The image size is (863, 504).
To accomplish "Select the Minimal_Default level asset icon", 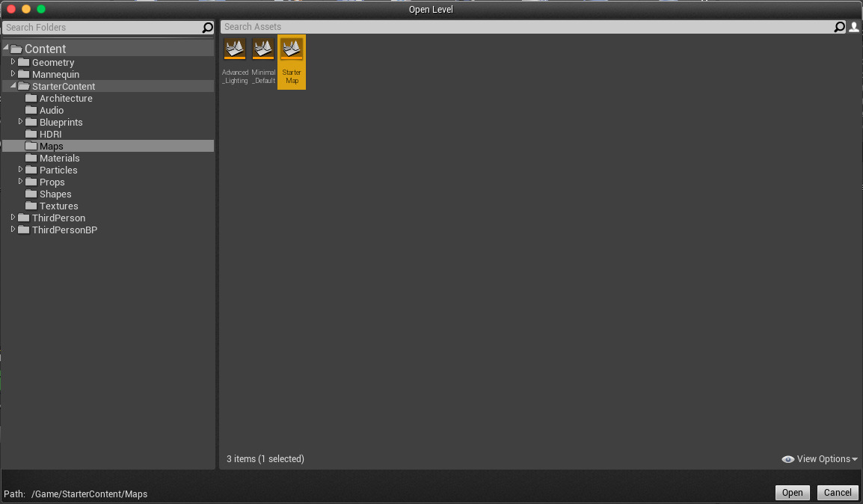I will 262,49.
